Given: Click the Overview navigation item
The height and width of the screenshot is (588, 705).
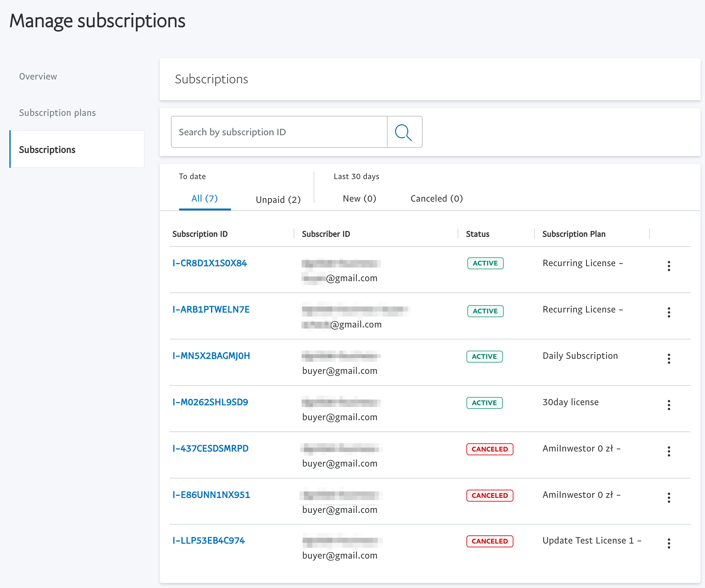Looking at the screenshot, I should point(38,76).
